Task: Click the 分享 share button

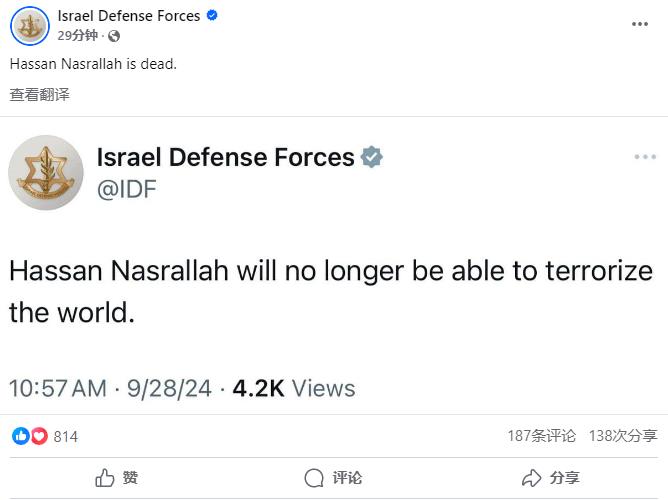Action: click(550, 478)
